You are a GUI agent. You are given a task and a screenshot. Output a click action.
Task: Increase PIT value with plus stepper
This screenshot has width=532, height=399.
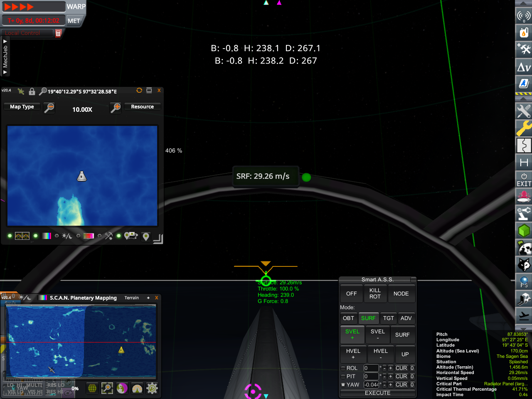391,377
